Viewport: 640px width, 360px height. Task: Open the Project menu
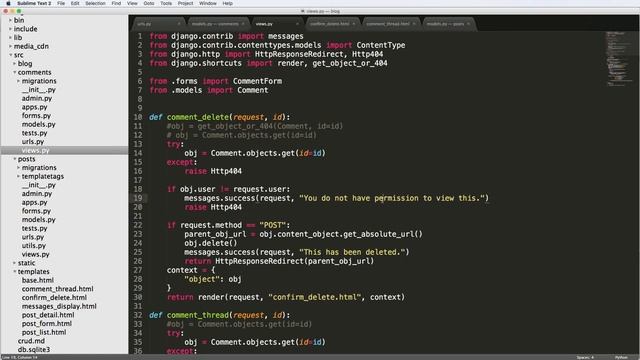click(x=185, y=3)
